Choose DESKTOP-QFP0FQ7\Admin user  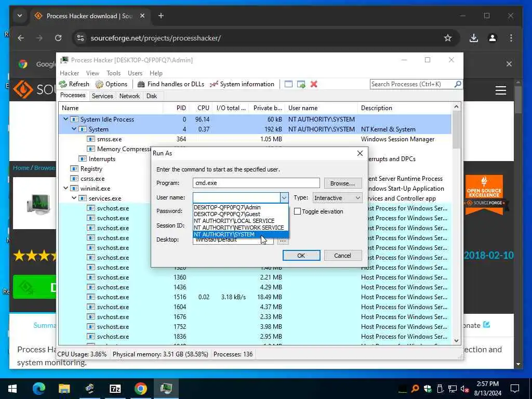tap(241, 207)
